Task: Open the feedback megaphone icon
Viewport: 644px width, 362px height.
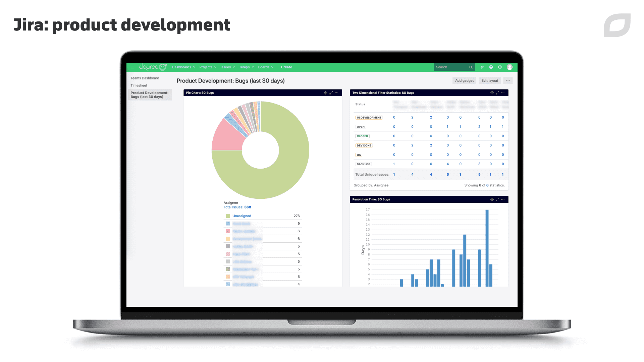Action: [482, 67]
